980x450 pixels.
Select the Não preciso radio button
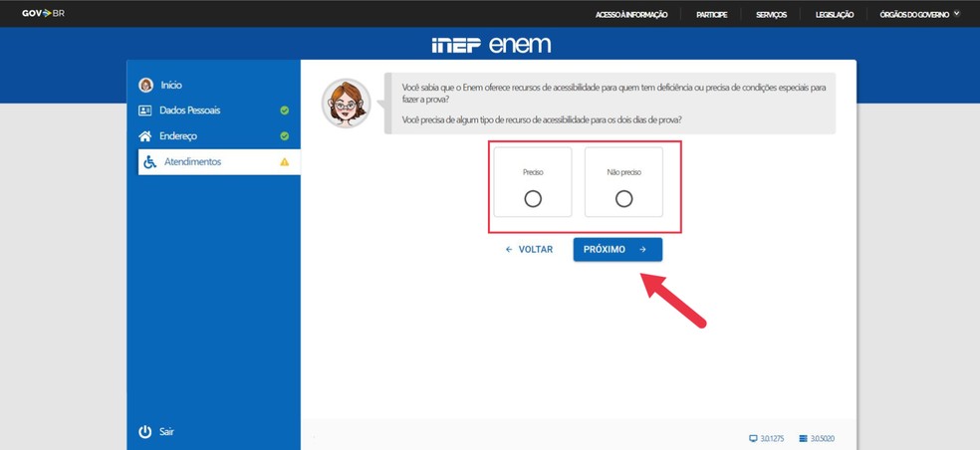tap(623, 199)
